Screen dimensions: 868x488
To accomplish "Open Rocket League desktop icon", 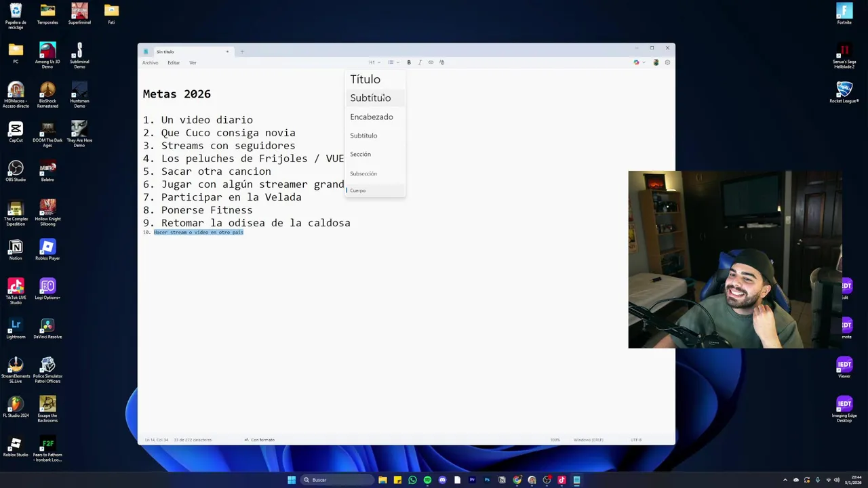I will point(844,93).
